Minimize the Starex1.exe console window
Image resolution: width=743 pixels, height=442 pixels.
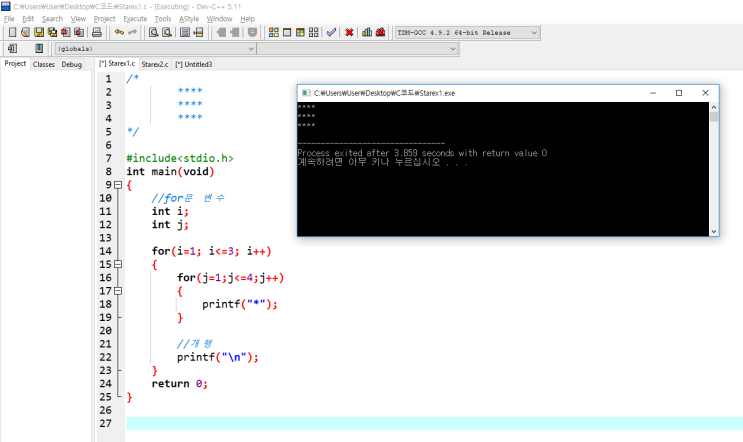tap(653, 93)
